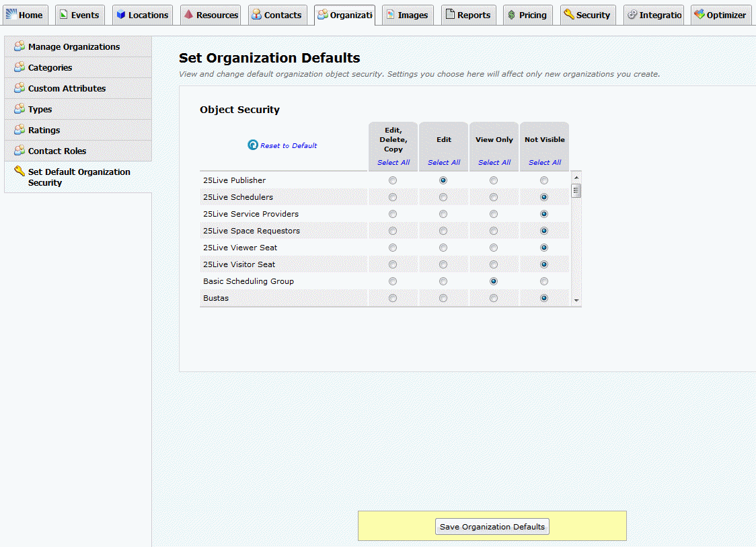Open Manage Organizations in sidebar

(x=78, y=47)
